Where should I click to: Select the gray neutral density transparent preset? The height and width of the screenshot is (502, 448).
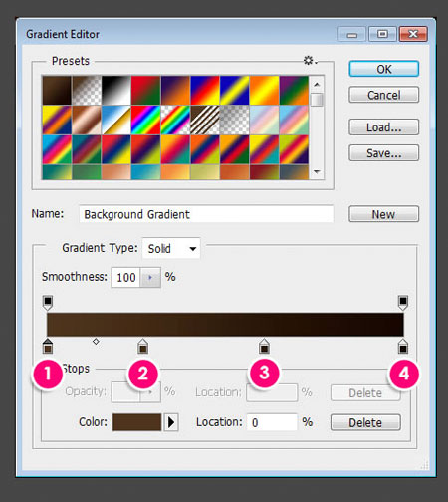[x=235, y=120]
